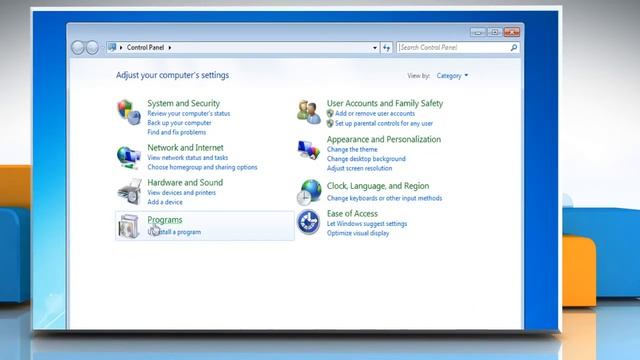The width and height of the screenshot is (640, 360).
Task: Click Let Windows suggest settings
Action: coord(367,224)
